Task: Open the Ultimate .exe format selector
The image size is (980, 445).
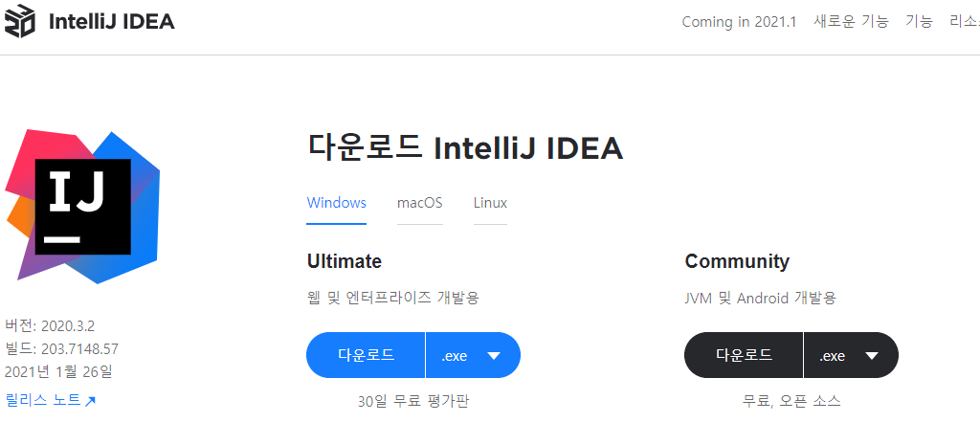Action: click(x=473, y=355)
